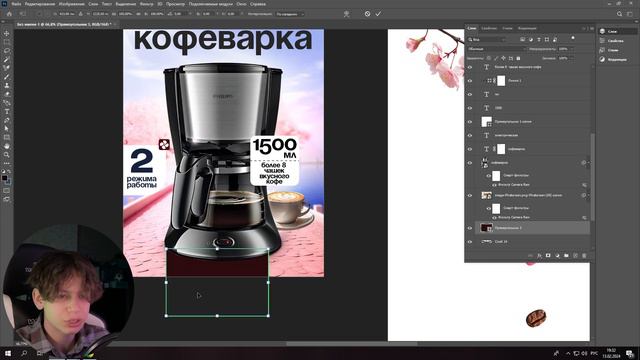
Task: Toggle layer filtering on/off switch
Action: [573, 38]
